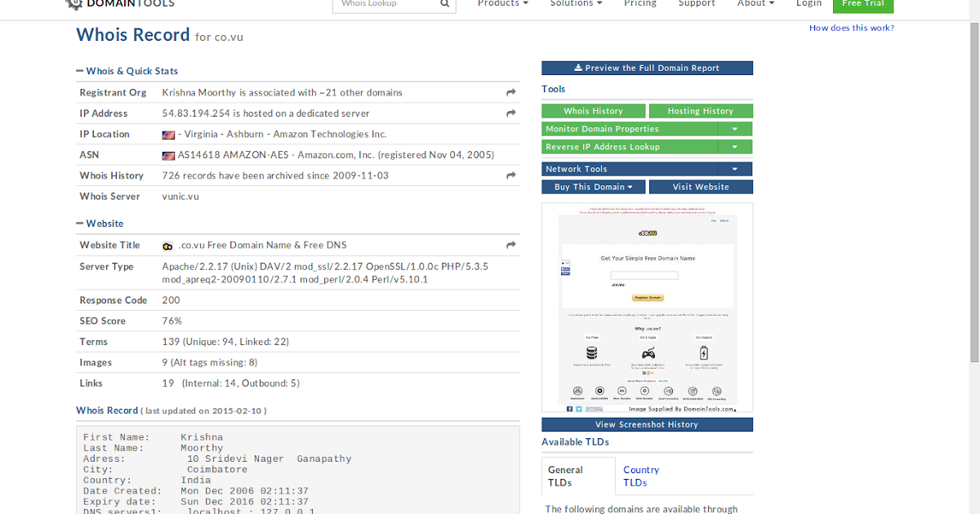Click the US flag in IP Location
The height and width of the screenshot is (514, 980).
168,135
